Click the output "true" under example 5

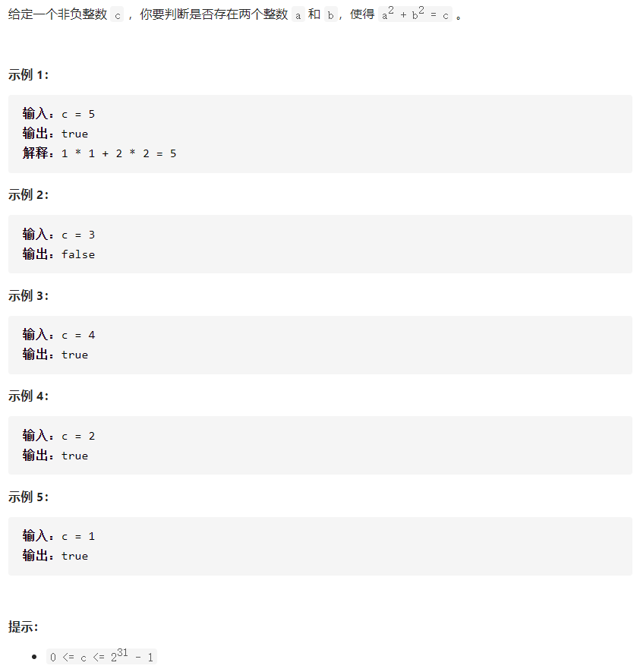75,556
